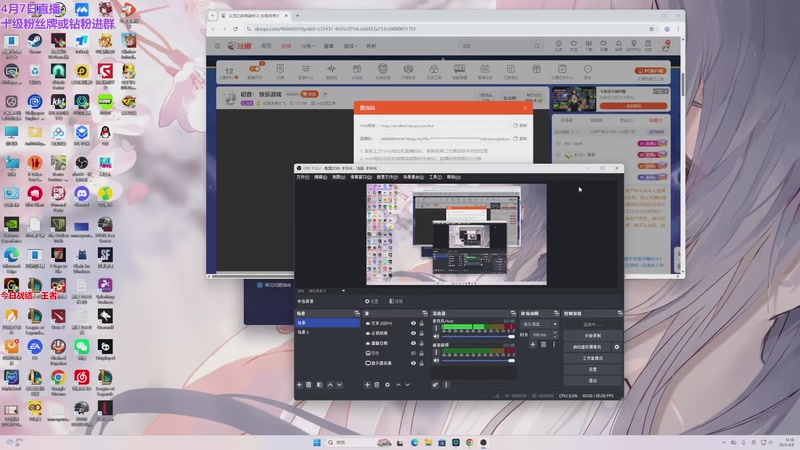Image resolution: width=800 pixels, height=450 pixels.
Task: Open source properties gear in Sources toolbar
Action: [387, 385]
